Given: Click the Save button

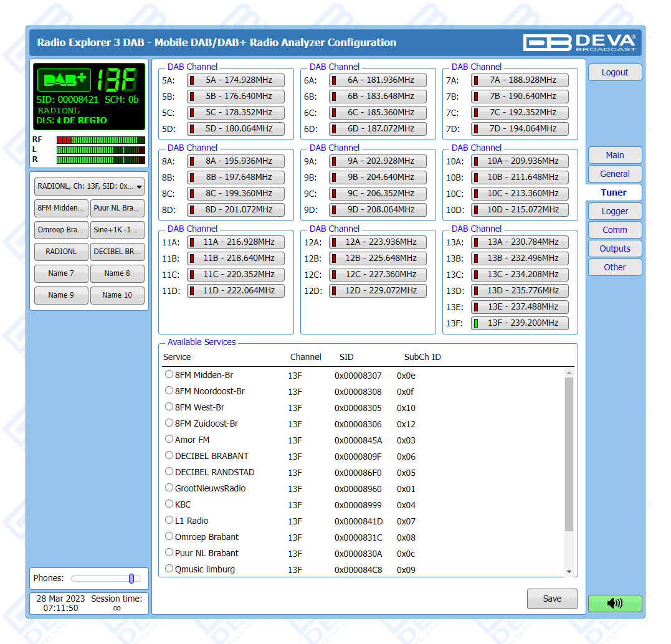Looking at the screenshot, I should [x=551, y=599].
